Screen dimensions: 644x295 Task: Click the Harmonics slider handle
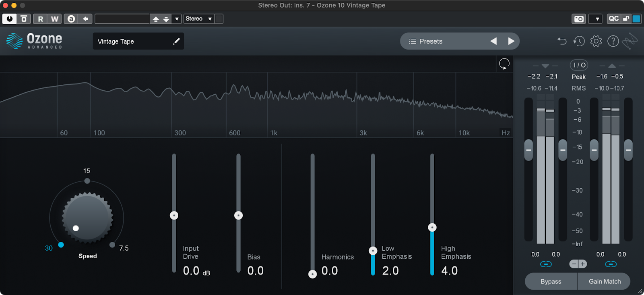(x=312, y=274)
